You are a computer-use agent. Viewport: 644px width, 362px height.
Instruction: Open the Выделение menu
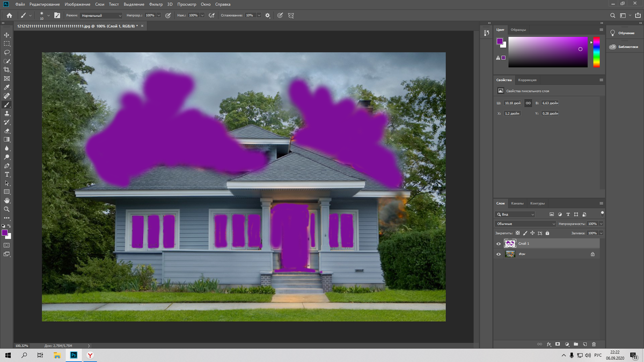(x=134, y=4)
